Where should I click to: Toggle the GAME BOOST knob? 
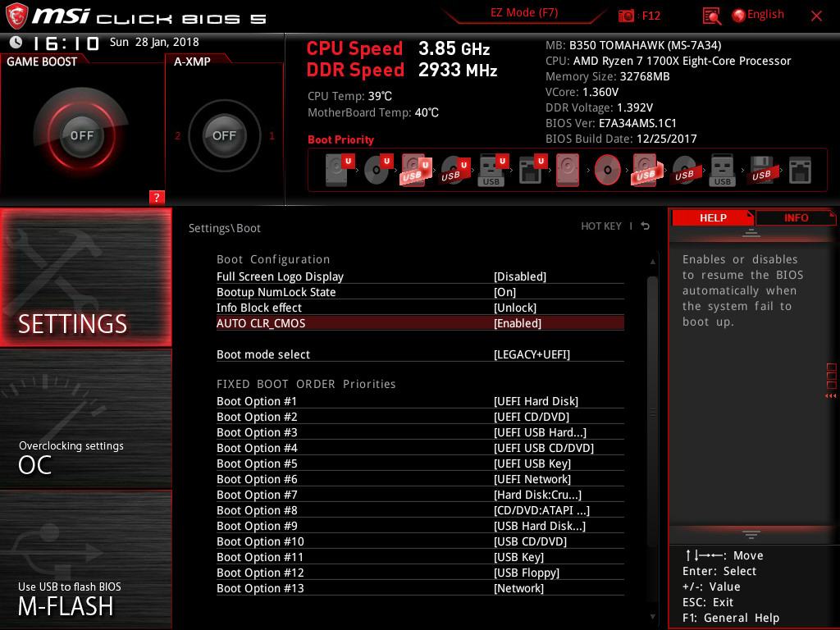point(81,135)
